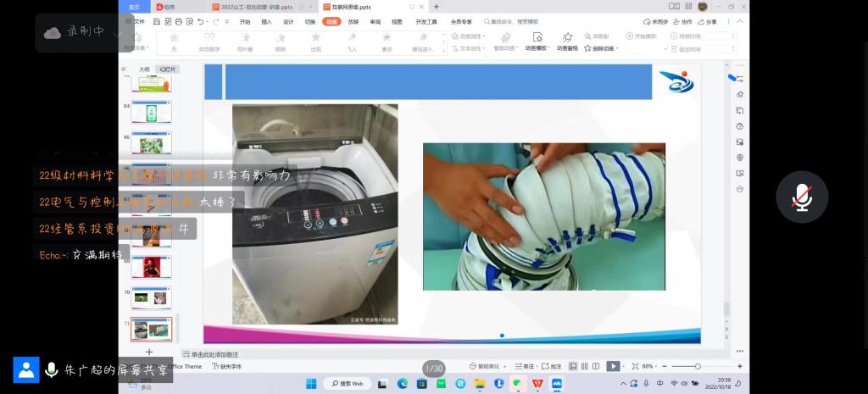
Task: Adjust the zoom slider in status bar
Action: click(x=698, y=366)
